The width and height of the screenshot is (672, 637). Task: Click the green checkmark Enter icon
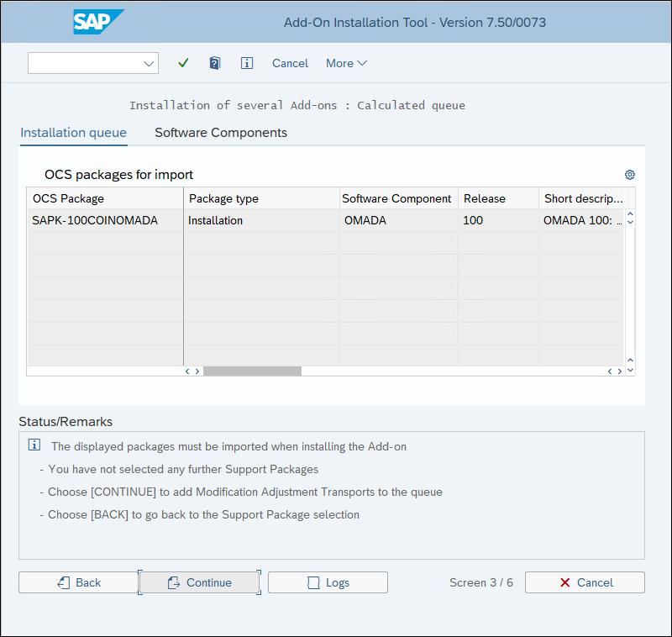[183, 63]
